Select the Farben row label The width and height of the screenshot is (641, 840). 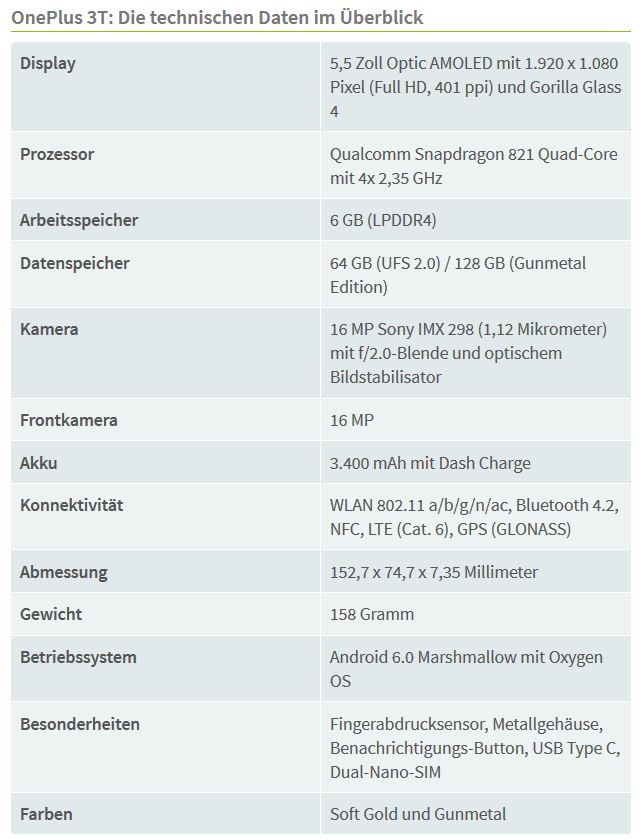coord(46,814)
